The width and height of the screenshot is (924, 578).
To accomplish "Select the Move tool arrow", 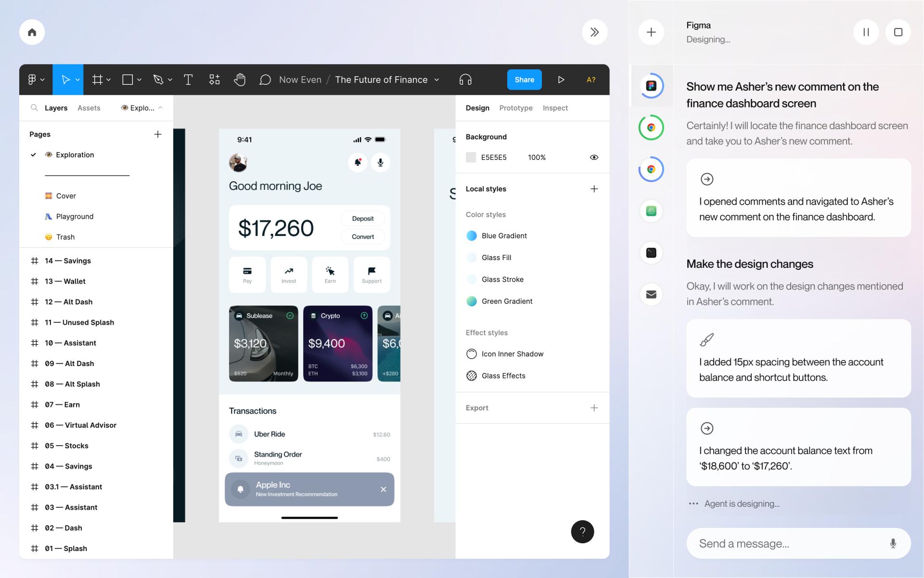I will point(66,79).
